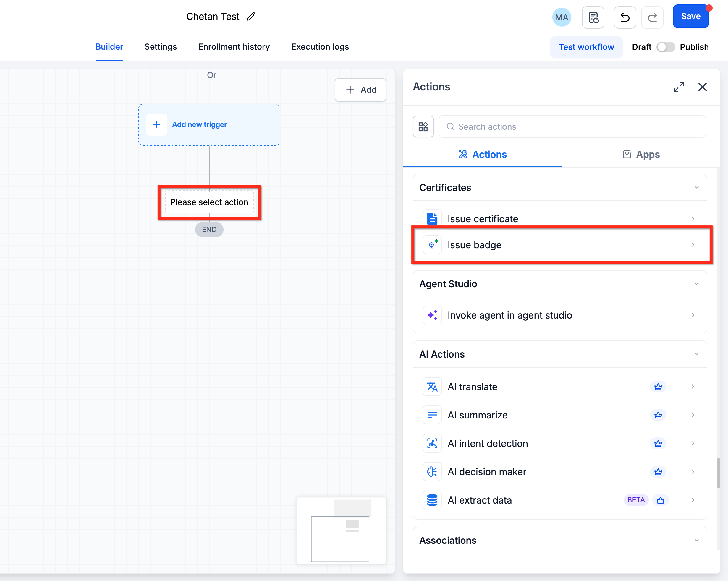Viewport: 728px width, 581px height.
Task: Click premium crown on AI translate
Action: [x=658, y=387]
